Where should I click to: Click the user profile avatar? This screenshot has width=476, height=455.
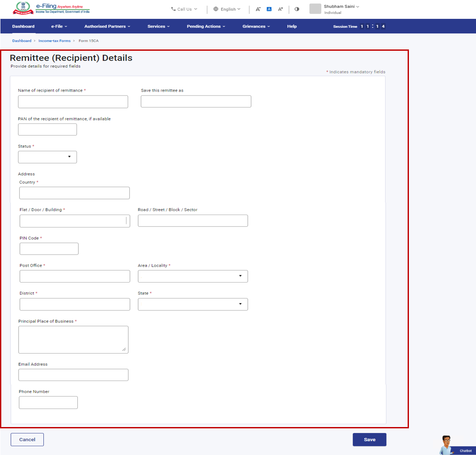coord(315,9)
